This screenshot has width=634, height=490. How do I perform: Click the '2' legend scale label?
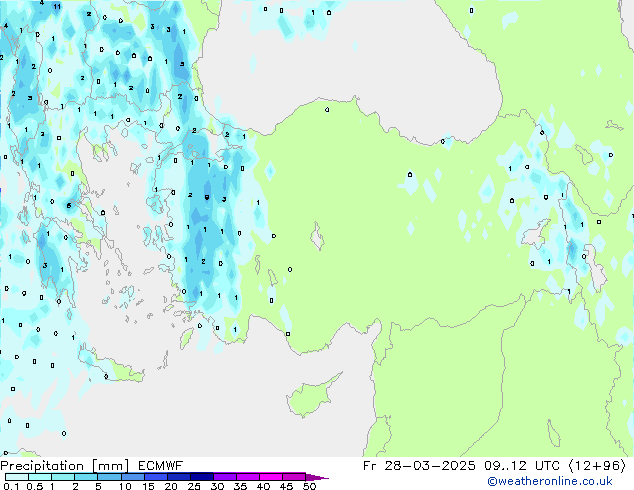[75, 486]
